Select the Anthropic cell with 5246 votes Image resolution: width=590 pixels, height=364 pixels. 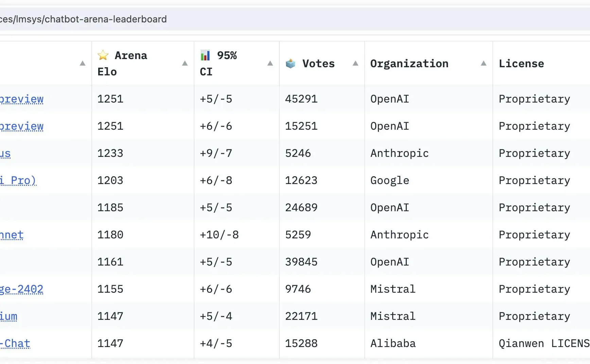[429, 153]
